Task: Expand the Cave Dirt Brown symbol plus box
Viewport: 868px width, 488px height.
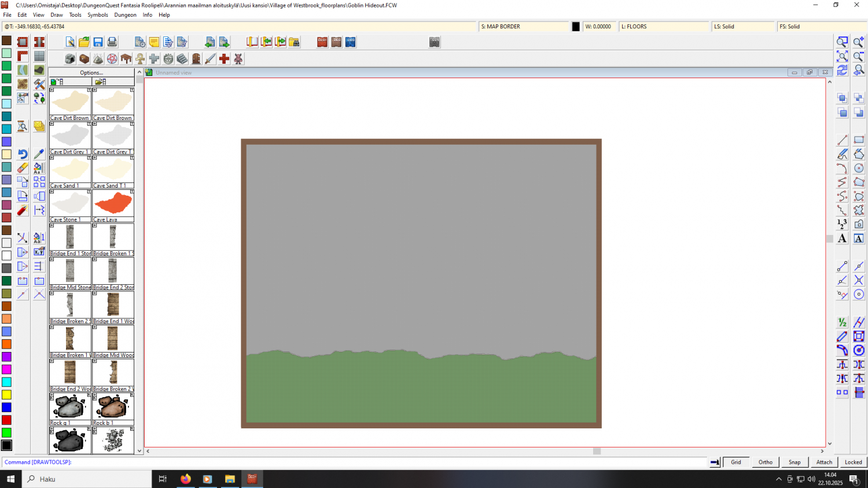Action: click(52, 90)
